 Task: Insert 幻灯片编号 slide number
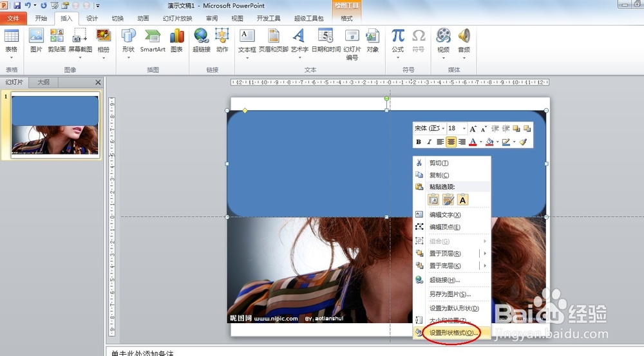(x=352, y=44)
